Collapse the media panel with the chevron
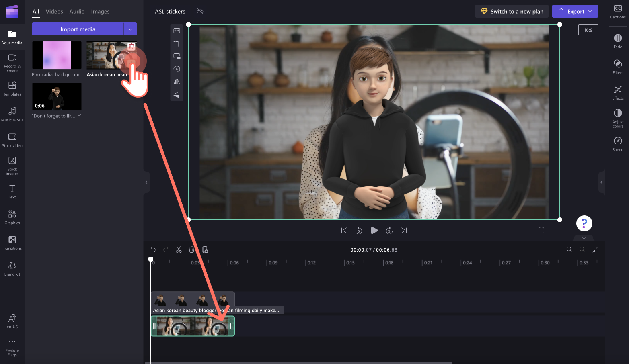The height and width of the screenshot is (364, 629). (x=146, y=182)
